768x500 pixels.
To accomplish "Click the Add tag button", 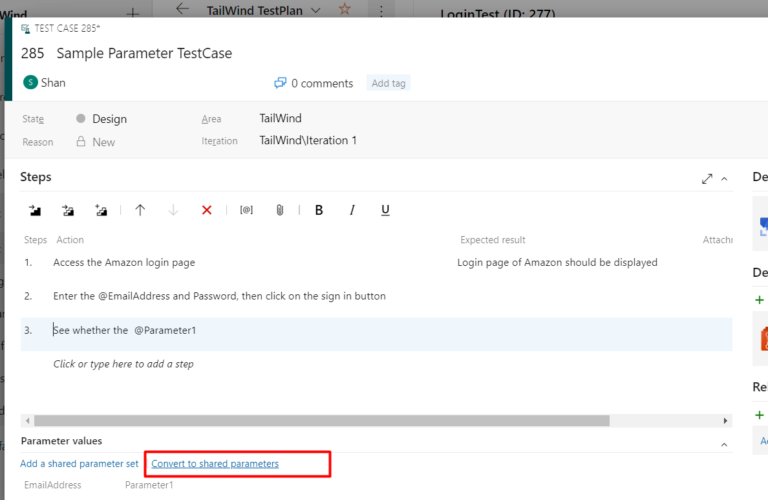I will 388,83.
